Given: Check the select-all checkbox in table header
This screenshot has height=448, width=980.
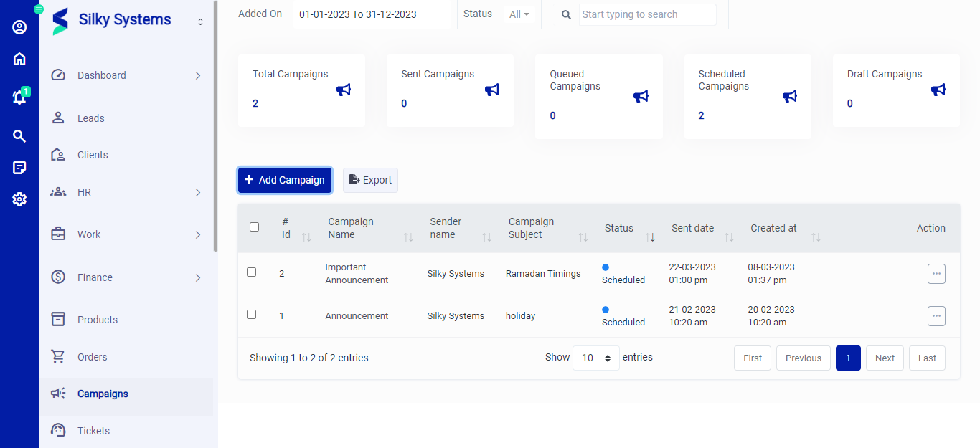Looking at the screenshot, I should pyautogui.click(x=254, y=226).
